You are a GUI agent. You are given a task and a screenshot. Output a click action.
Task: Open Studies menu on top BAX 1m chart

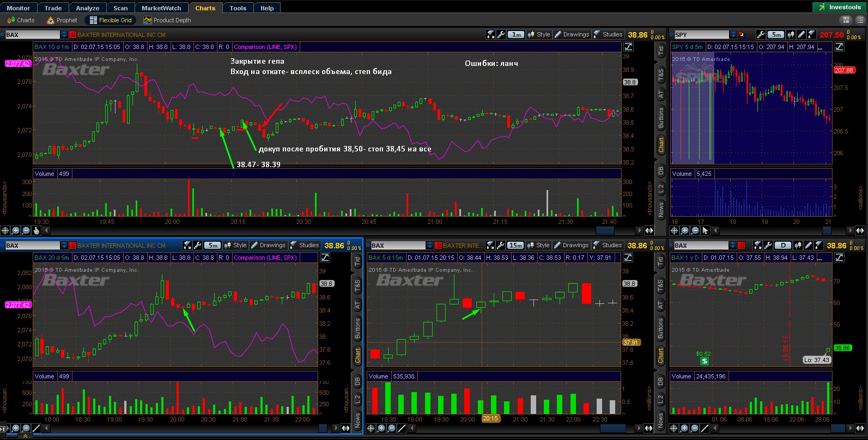[x=608, y=34]
